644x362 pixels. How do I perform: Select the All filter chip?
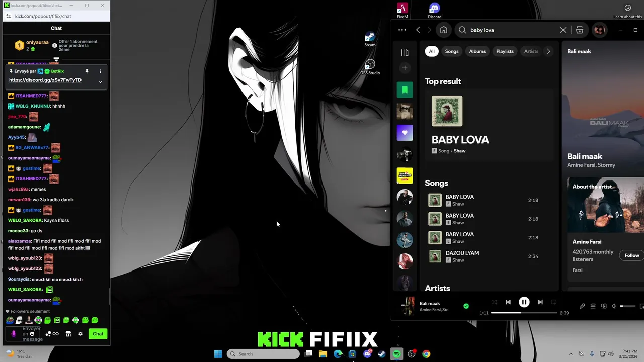tap(431, 51)
